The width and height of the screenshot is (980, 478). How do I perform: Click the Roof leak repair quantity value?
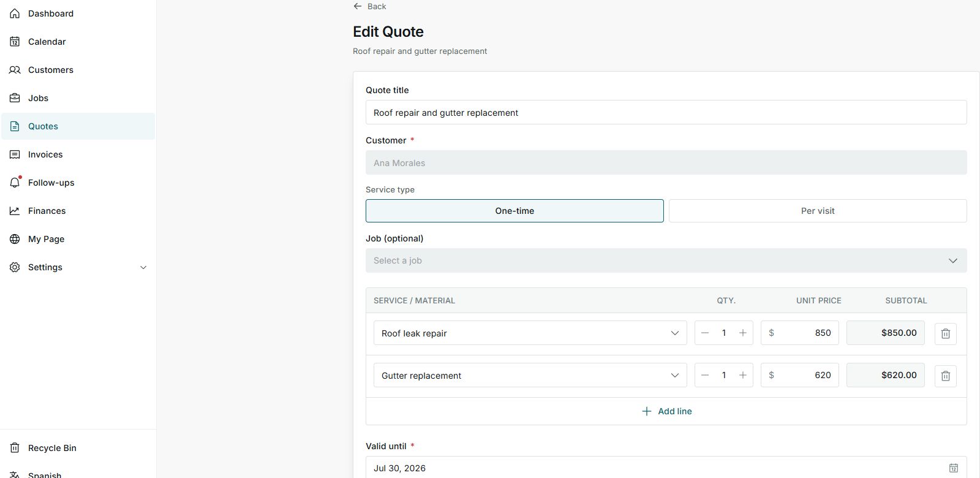pyautogui.click(x=724, y=333)
